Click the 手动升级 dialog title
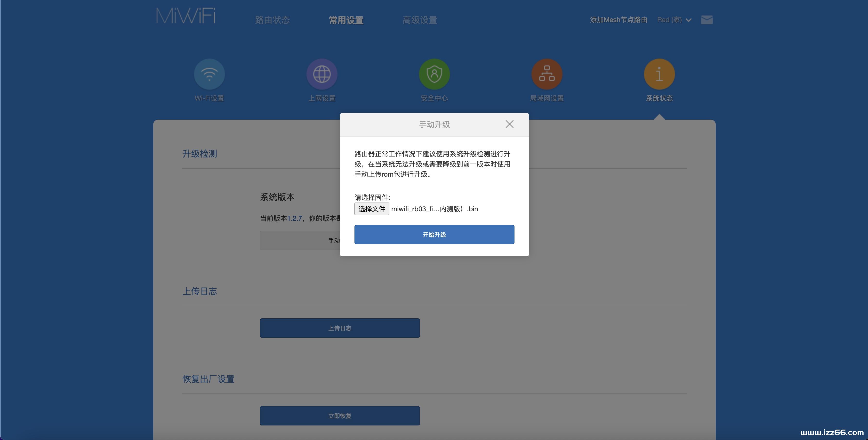Viewport: 868px width, 440px height. point(434,125)
